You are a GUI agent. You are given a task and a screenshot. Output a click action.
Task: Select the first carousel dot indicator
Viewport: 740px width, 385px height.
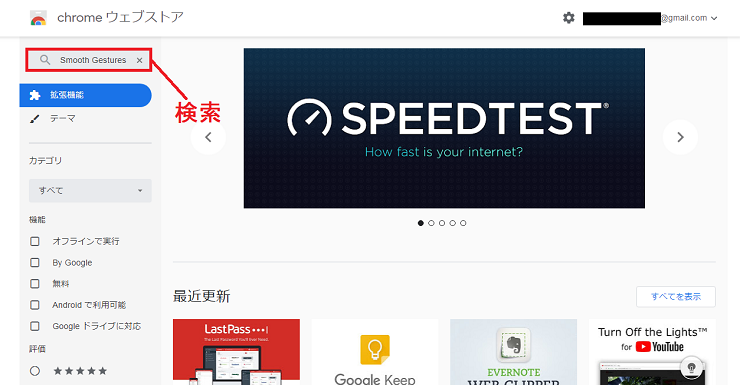coord(420,223)
